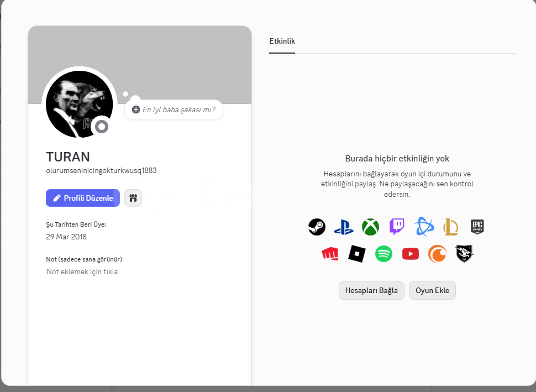Image resolution: width=536 pixels, height=392 pixels.
Task: Click the Spotify connection icon
Action: point(383,254)
